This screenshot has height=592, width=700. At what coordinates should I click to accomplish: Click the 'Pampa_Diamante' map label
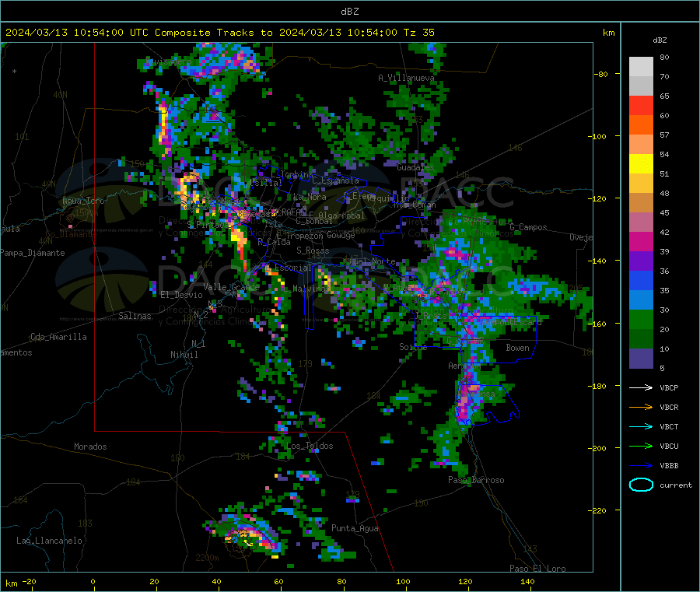(32, 253)
